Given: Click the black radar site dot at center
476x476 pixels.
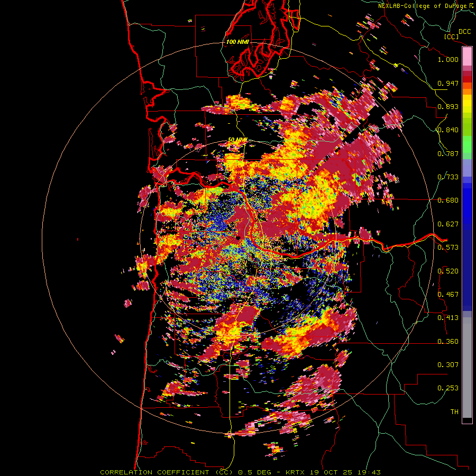Looking at the screenshot, I should click(x=239, y=238).
